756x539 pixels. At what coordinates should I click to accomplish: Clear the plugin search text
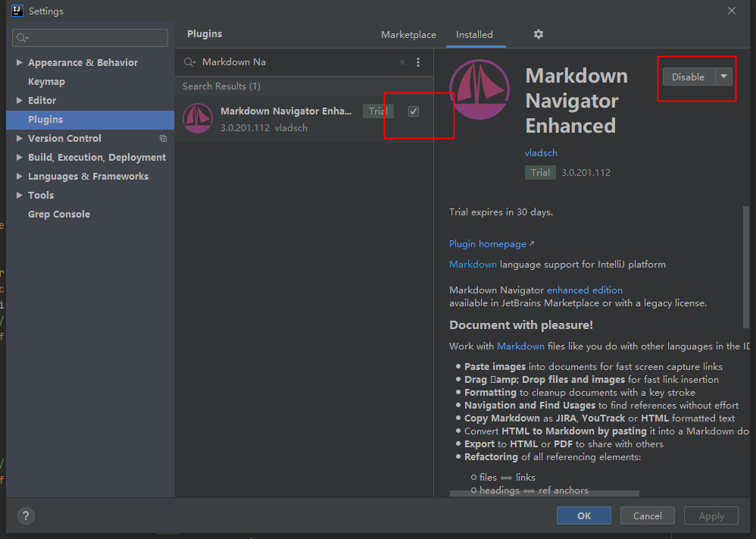pos(402,62)
